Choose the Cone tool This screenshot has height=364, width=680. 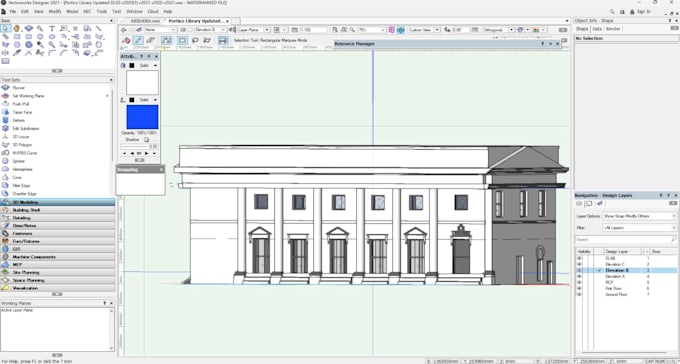tap(17, 177)
